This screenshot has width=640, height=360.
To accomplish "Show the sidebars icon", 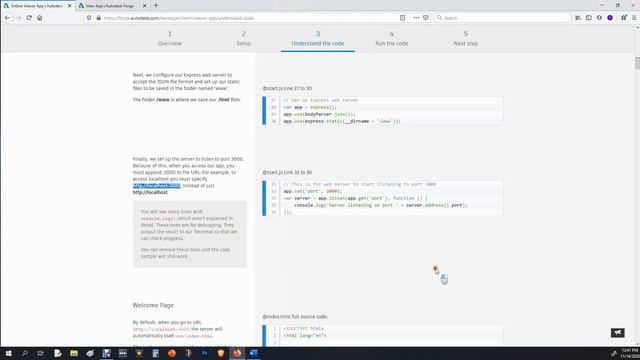I will coord(589,18).
